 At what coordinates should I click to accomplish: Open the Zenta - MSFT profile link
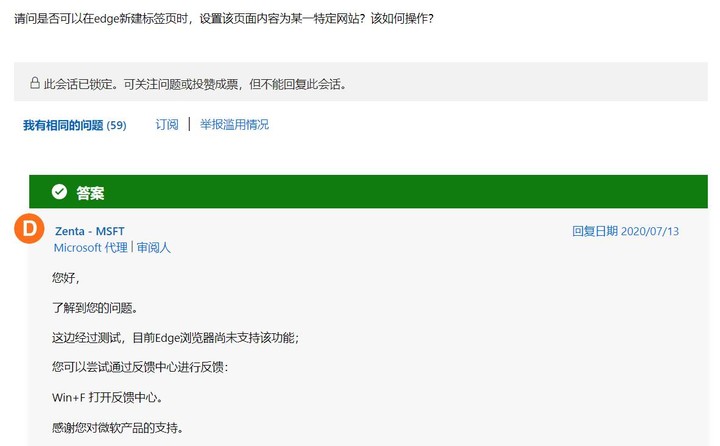(90, 231)
